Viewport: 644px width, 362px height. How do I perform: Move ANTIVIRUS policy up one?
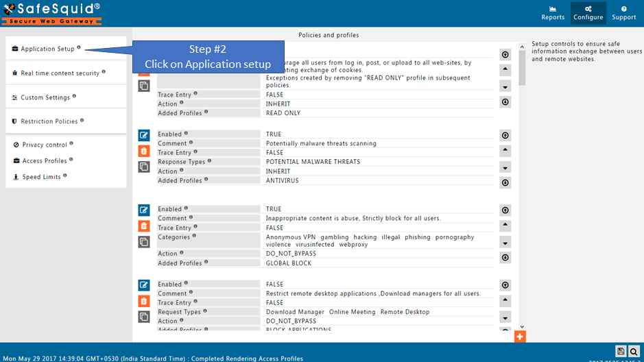tap(505, 150)
